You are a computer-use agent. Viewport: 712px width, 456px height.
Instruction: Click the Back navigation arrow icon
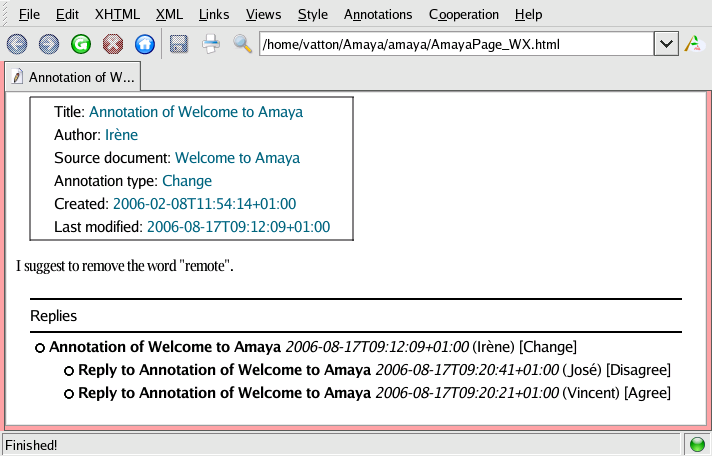point(17,44)
